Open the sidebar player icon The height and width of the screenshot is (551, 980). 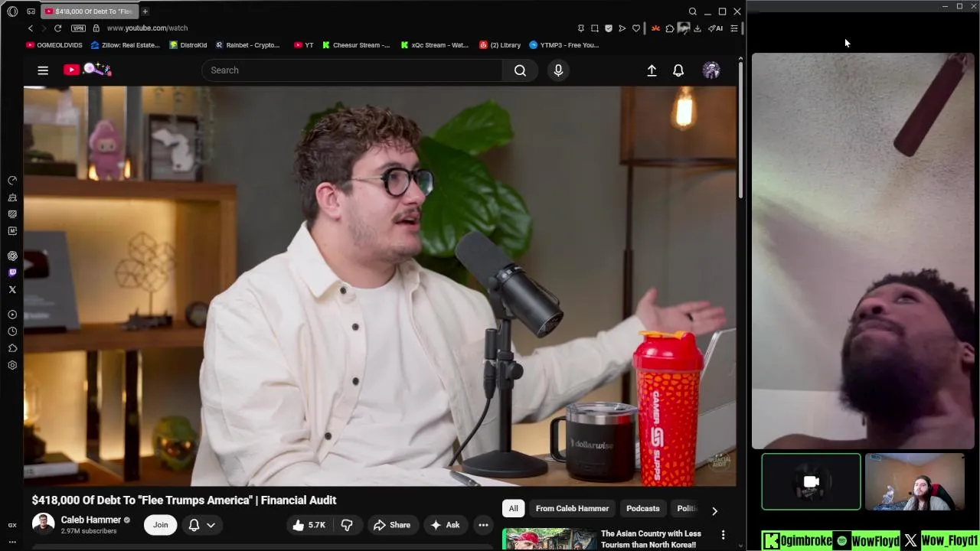coord(12,315)
